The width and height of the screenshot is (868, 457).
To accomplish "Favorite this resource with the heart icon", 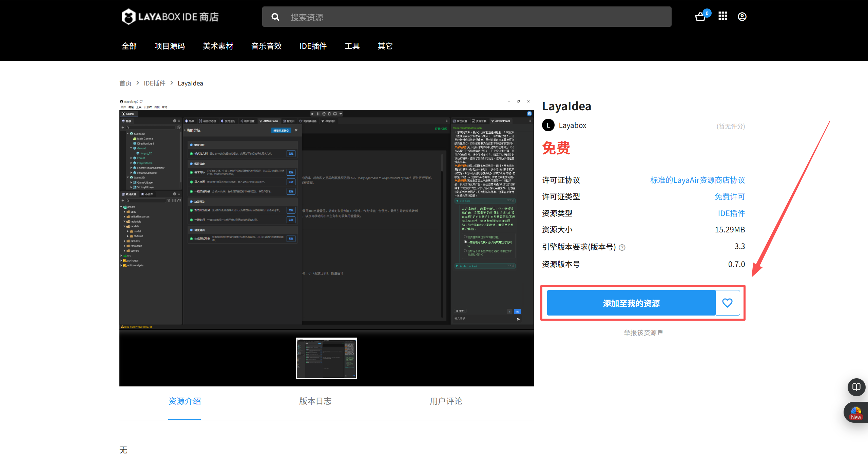I will (728, 303).
